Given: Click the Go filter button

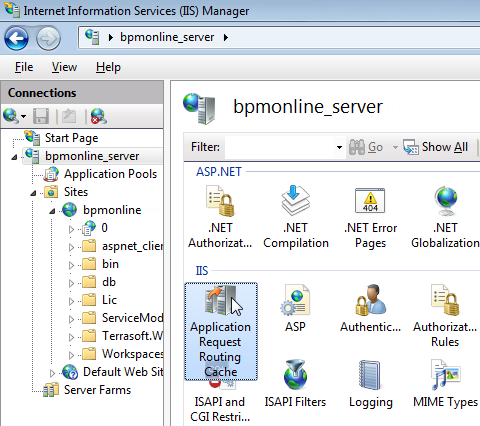Looking at the screenshot, I should tap(366, 147).
